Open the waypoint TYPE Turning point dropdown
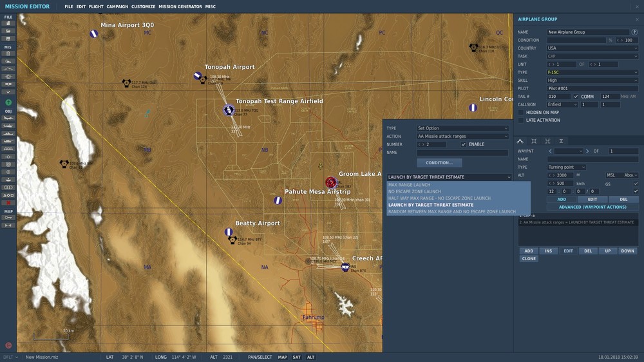644x362 pixels. click(566, 167)
